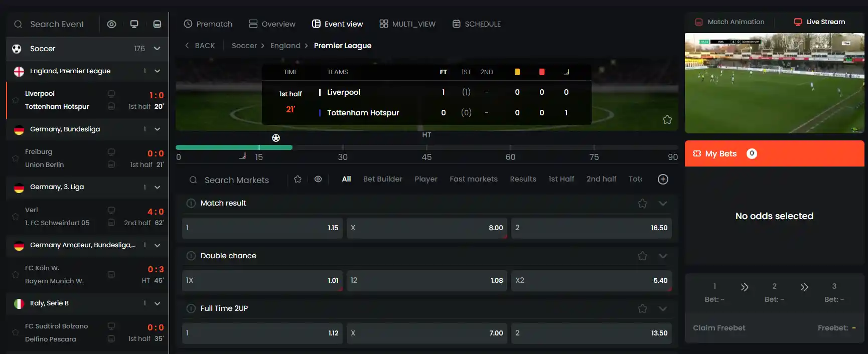This screenshot has height=354, width=868.
Task: Click the search magnifier in the event sidebar
Action: (18, 24)
